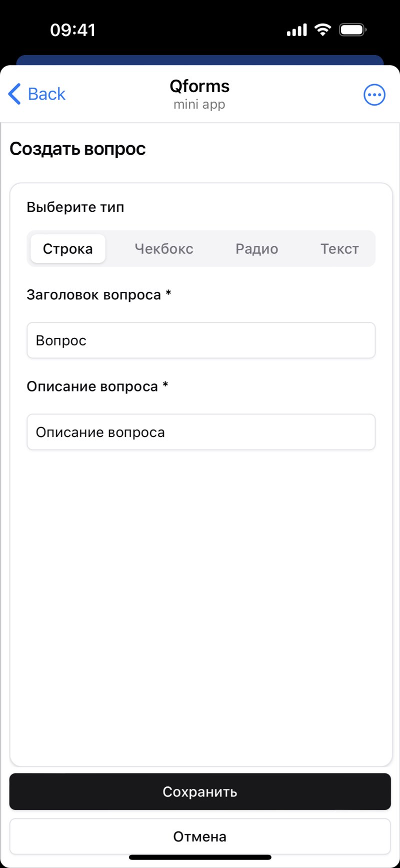Tap the Выберите тип label
The width and height of the screenshot is (400, 868).
click(75, 207)
